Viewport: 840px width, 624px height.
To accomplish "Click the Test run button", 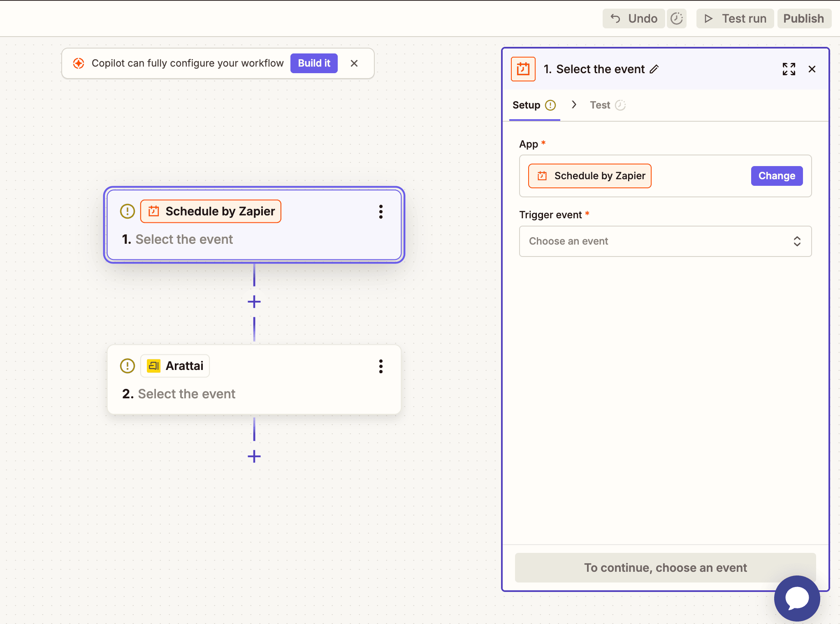I will click(x=735, y=18).
